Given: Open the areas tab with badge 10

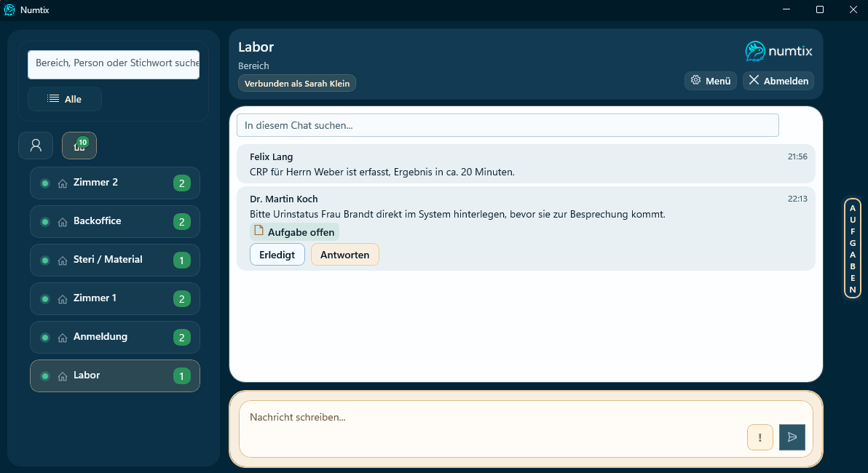Looking at the screenshot, I should [79, 146].
